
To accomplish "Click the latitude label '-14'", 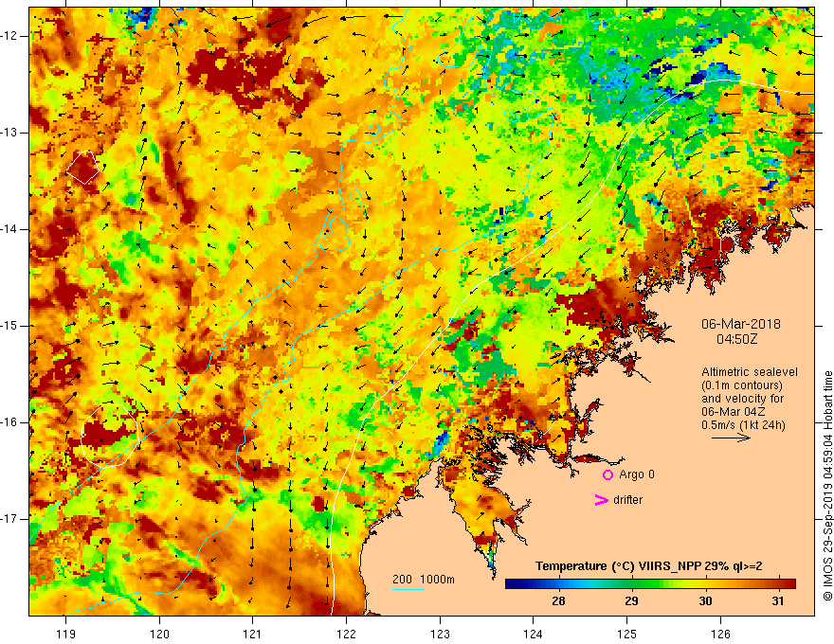I will coord(10,229).
